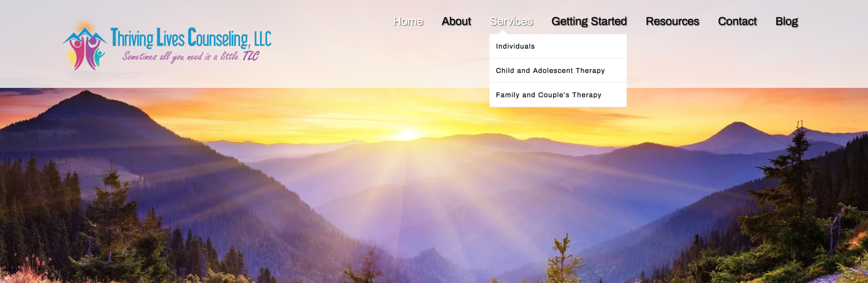Open the About page
The image size is (868, 283).
456,21
